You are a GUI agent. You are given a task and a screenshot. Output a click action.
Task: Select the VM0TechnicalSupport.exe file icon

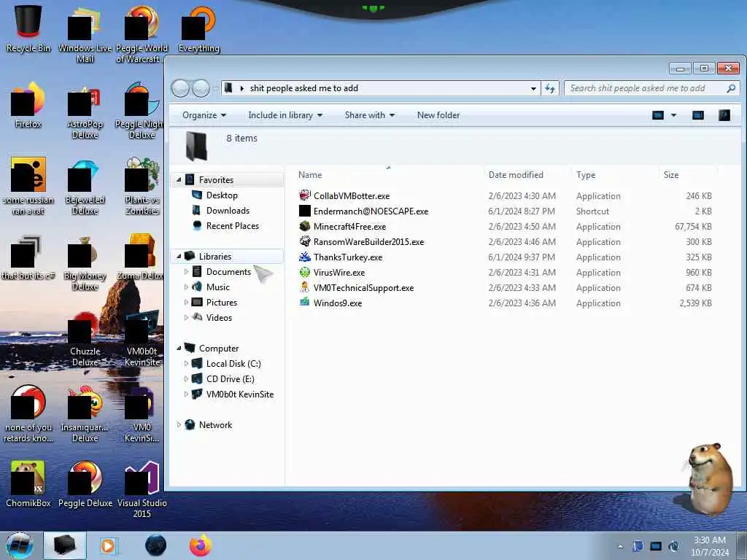[304, 287]
